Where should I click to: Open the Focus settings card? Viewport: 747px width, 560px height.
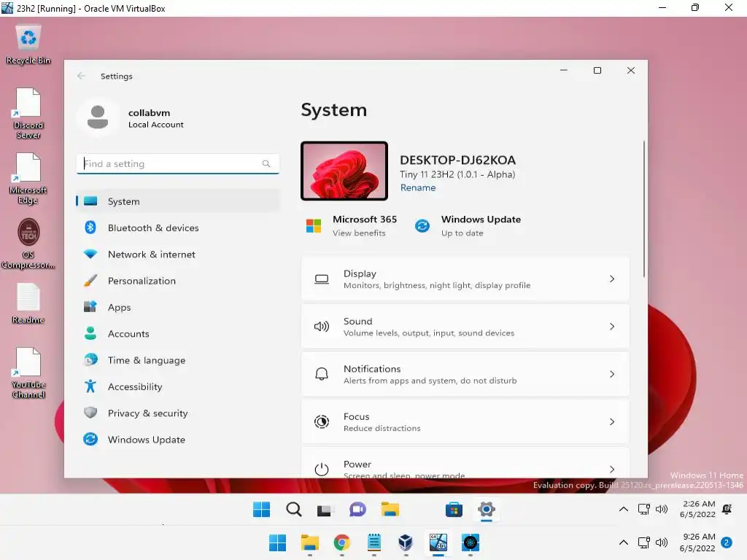[x=465, y=422]
